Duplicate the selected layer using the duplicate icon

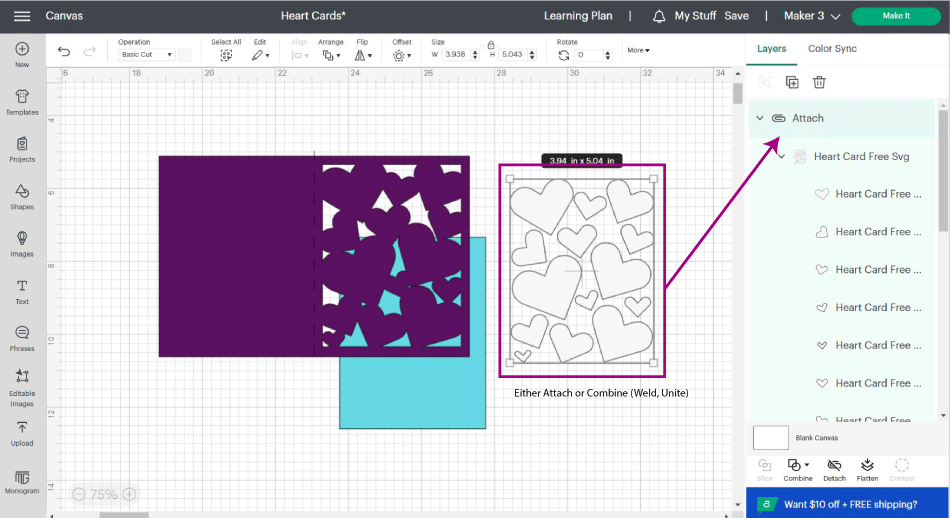pos(792,82)
